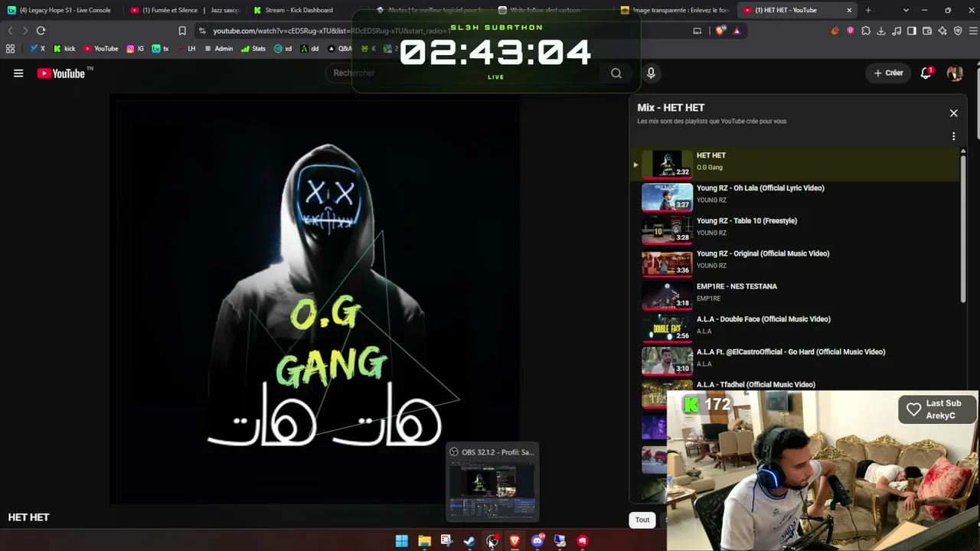The image size is (980, 551).
Task: Reload the current browser page
Action: [41, 31]
